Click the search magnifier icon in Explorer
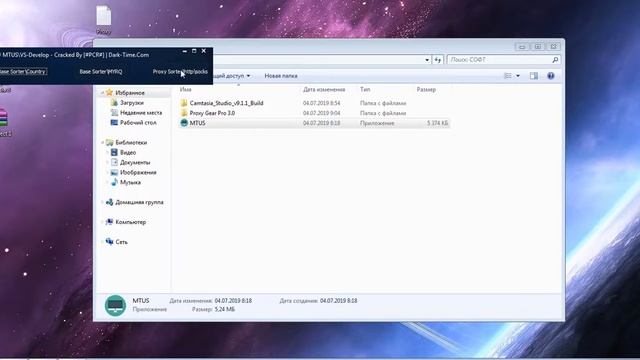The width and height of the screenshot is (640, 360). pyautogui.click(x=555, y=60)
